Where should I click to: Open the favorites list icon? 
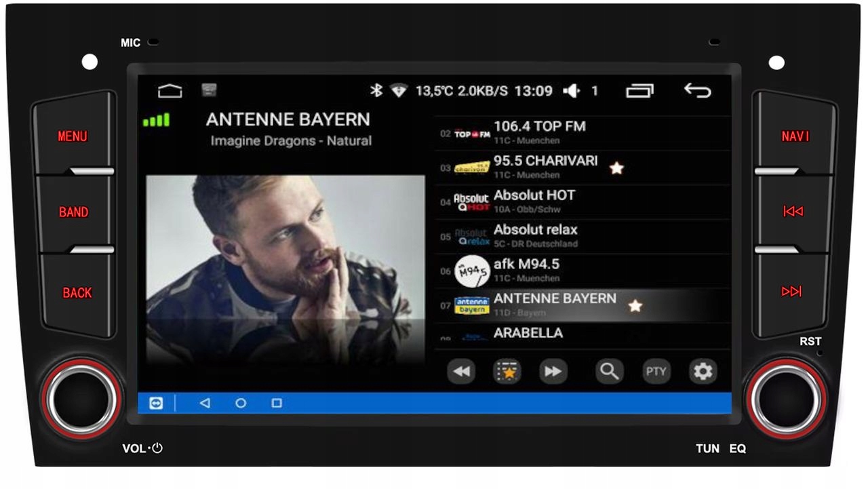[507, 371]
